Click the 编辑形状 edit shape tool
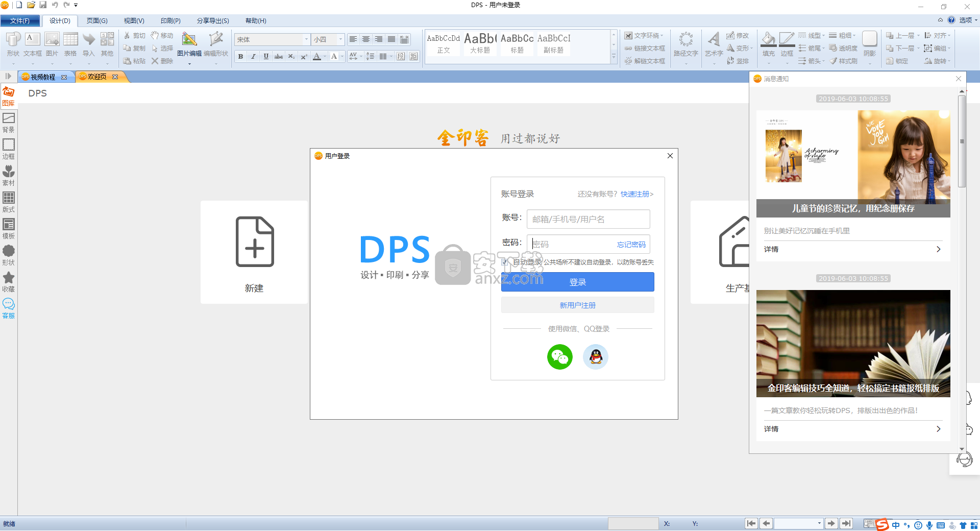 click(x=216, y=44)
